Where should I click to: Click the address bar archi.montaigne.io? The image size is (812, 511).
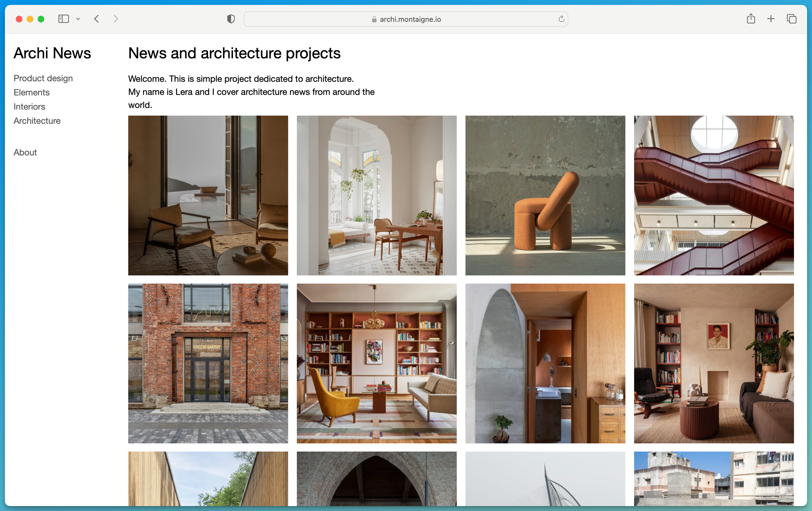point(406,19)
